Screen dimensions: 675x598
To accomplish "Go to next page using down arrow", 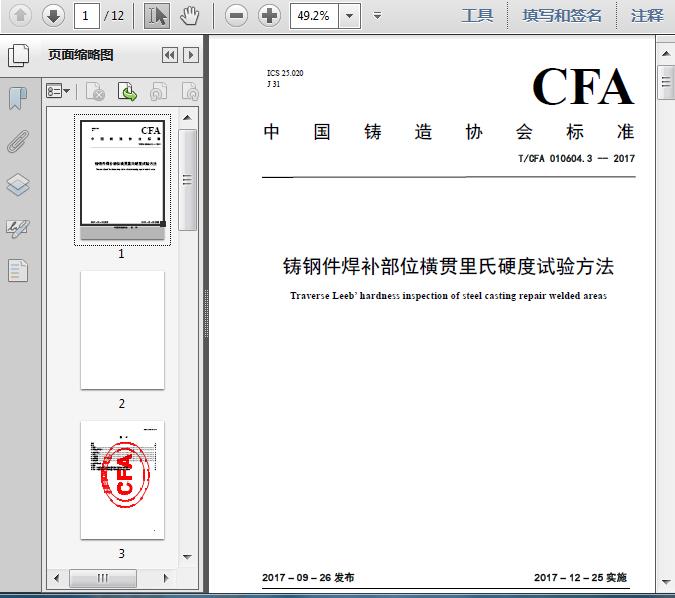I will [53, 16].
